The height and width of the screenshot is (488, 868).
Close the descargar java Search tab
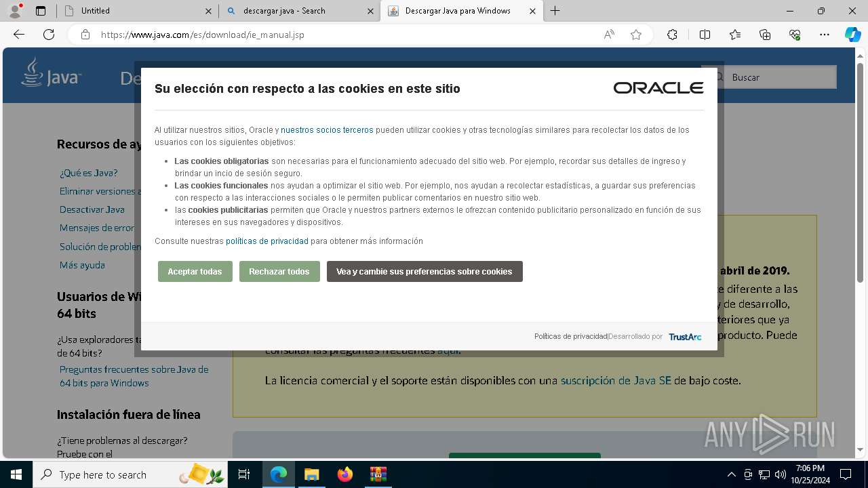pos(370,11)
